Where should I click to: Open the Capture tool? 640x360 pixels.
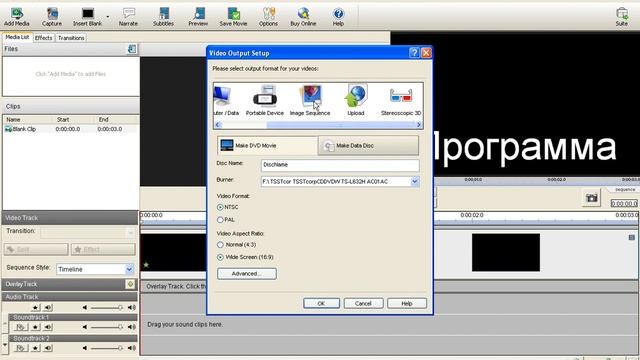(52, 17)
